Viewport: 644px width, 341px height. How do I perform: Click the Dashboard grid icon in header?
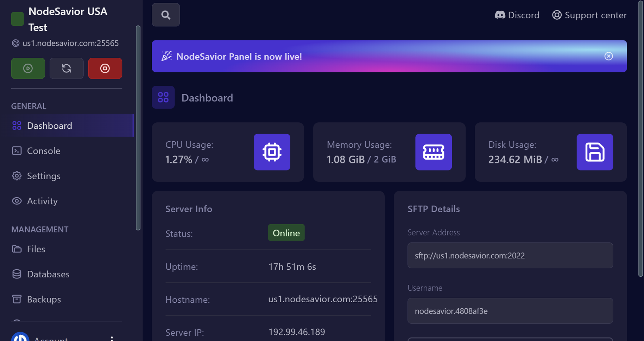163,97
